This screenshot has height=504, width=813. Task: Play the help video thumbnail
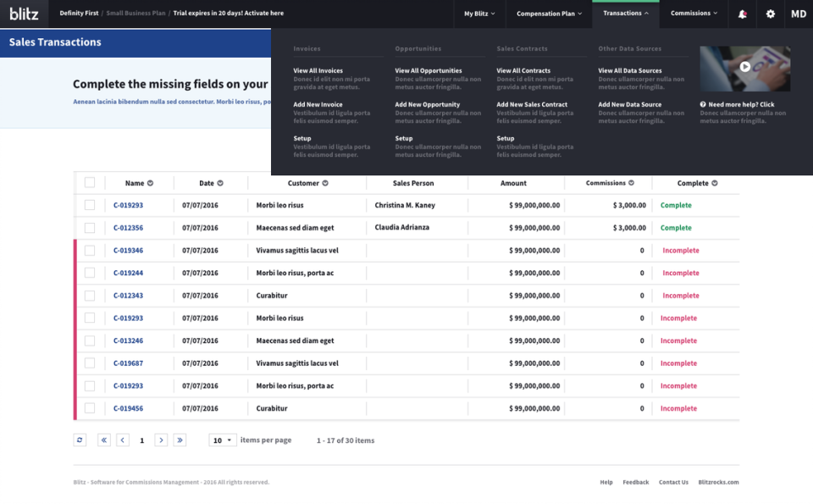(744, 67)
